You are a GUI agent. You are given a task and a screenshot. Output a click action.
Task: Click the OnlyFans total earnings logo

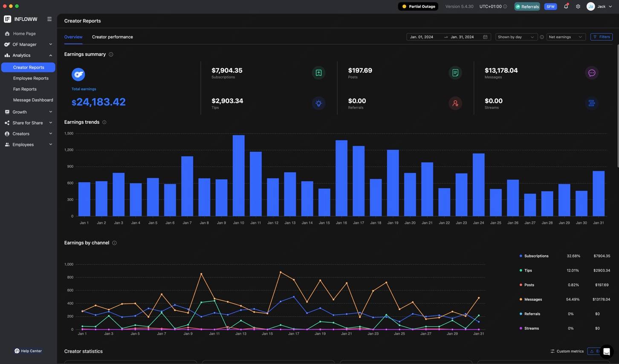click(78, 75)
